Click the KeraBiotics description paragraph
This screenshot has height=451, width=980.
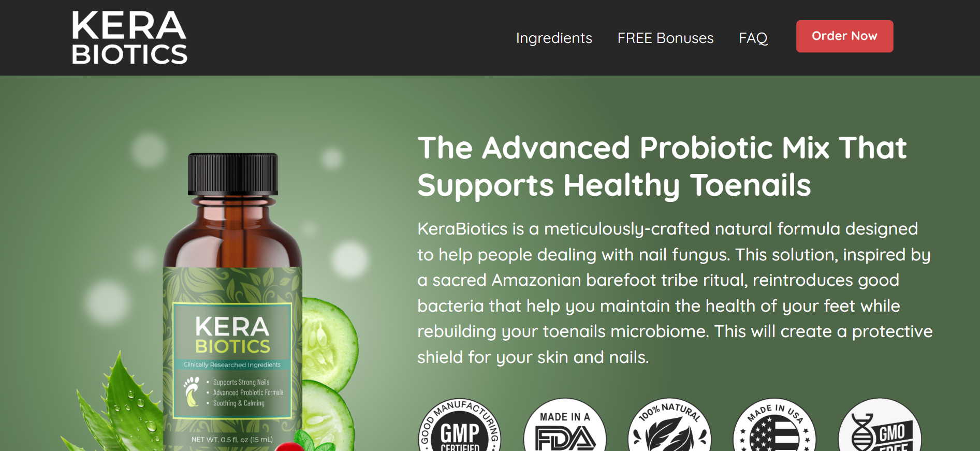pyautogui.click(x=675, y=293)
